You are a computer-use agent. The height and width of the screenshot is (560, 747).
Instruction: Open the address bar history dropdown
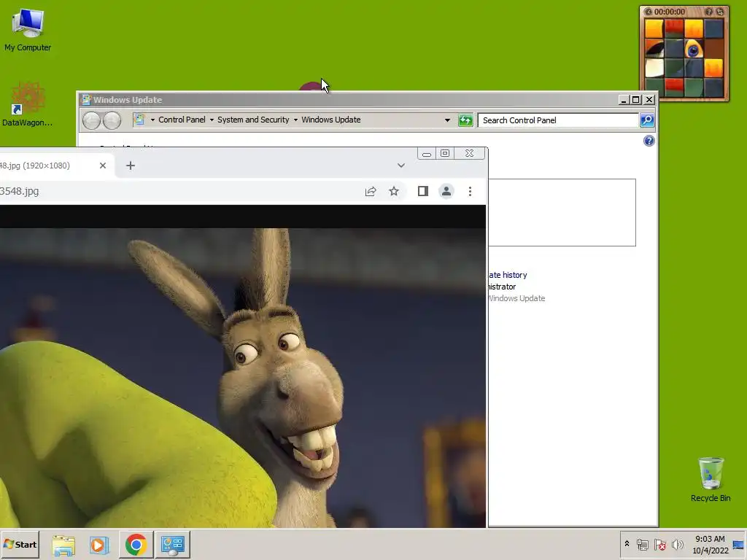coord(447,120)
